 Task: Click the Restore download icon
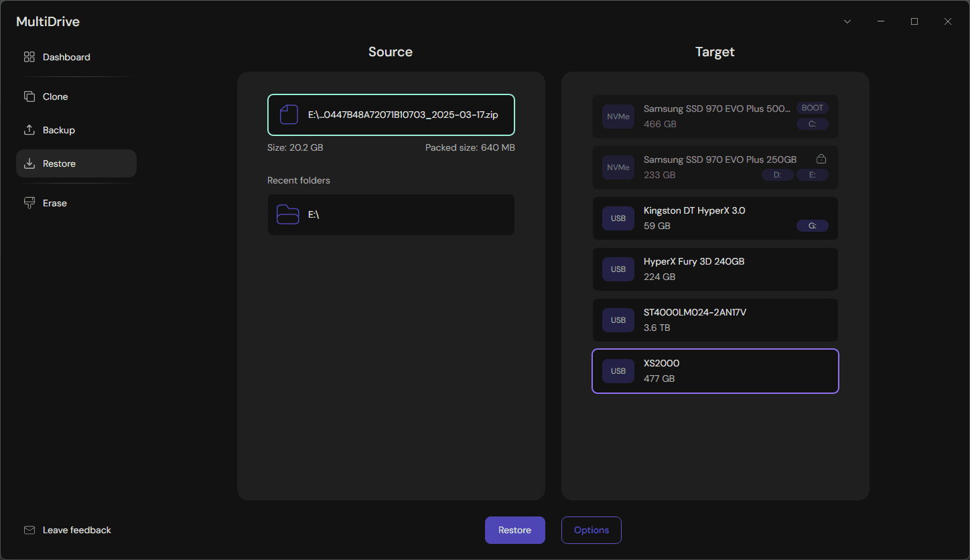pos(29,163)
